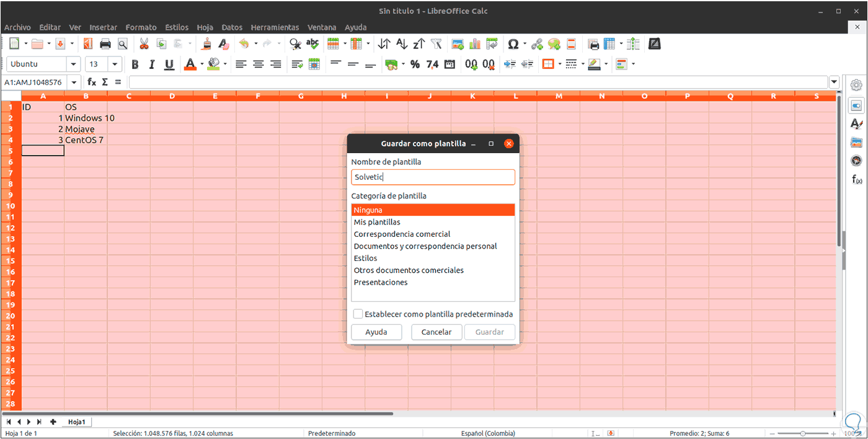Viewport: 868px width, 439px height.
Task: Open the Formato menu
Action: click(x=141, y=27)
